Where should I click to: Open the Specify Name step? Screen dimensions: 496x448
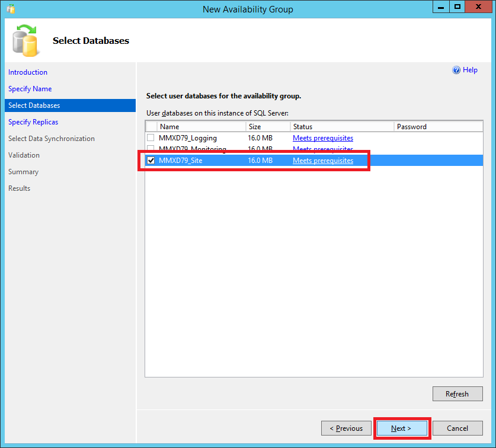[x=30, y=89]
